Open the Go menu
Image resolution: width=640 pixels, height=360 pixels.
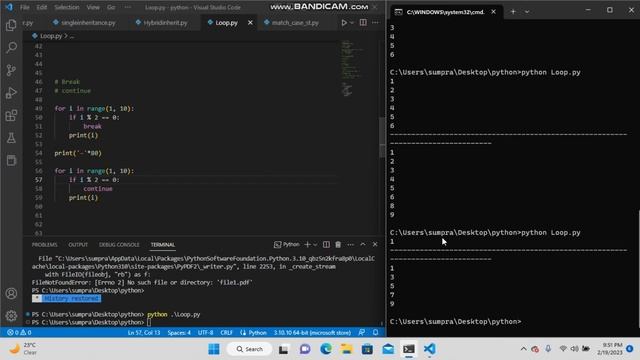click(x=111, y=7)
